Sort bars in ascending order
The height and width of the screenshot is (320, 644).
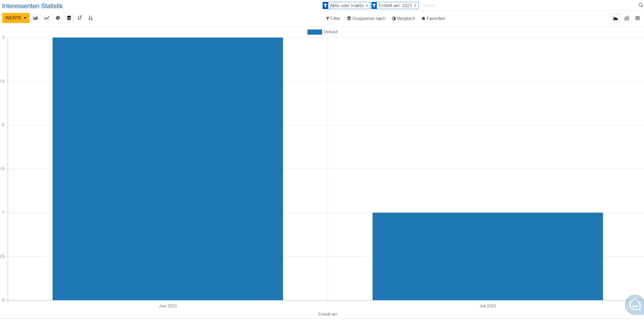(x=91, y=18)
